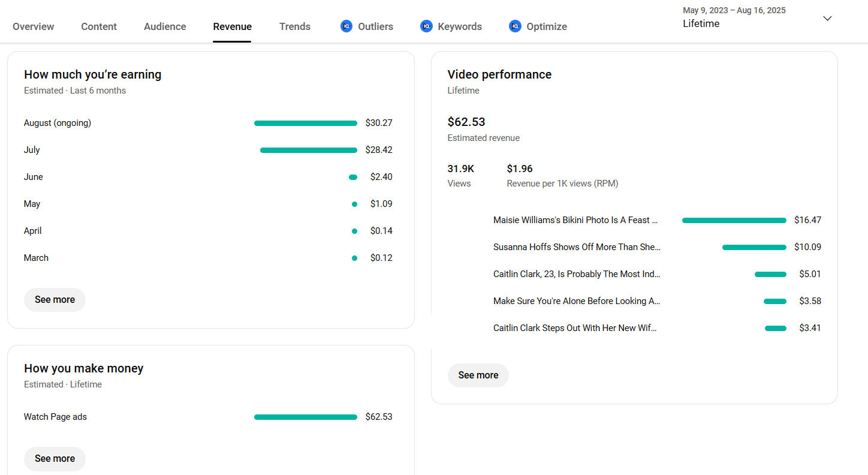This screenshot has height=475, width=868.
Task: Click the August (ongoing) revenue bar
Action: click(305, 124)
